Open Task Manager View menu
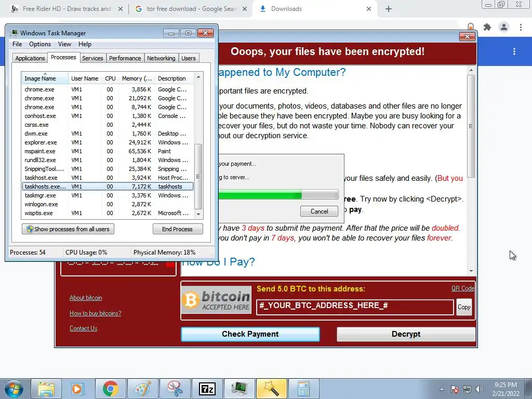The image size is (532, 399). [64, 44]
